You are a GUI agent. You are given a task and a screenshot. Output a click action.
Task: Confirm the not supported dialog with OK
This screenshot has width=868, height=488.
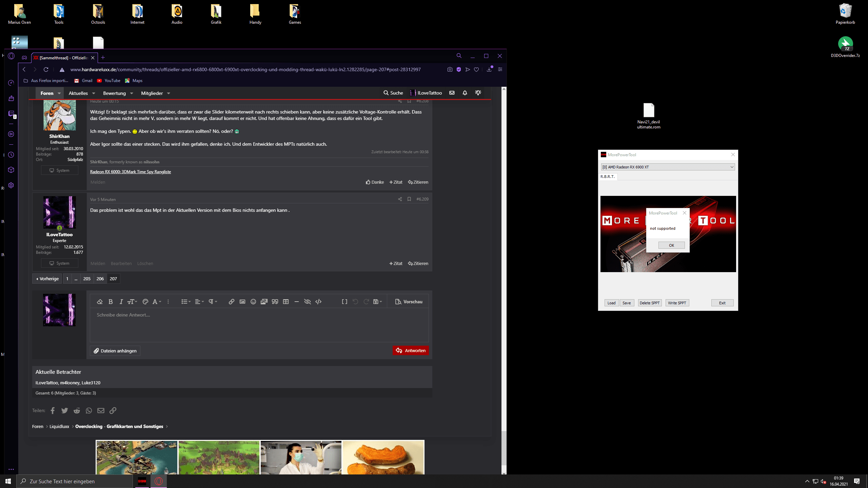point(671,245)
